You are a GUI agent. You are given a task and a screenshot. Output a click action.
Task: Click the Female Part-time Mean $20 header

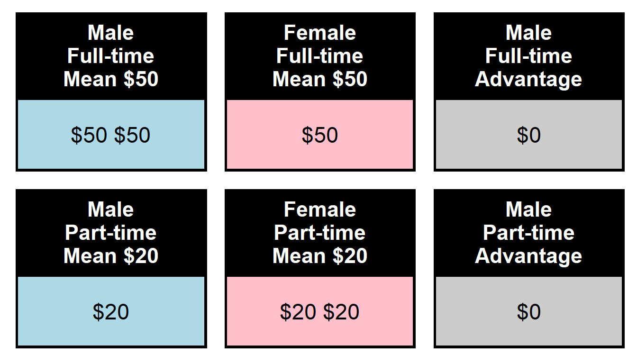(320, 233)
